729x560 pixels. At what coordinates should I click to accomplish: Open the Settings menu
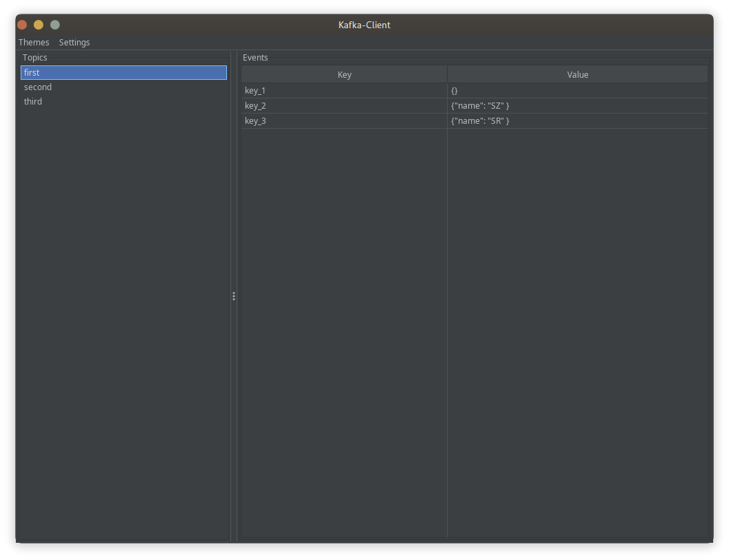74,42
